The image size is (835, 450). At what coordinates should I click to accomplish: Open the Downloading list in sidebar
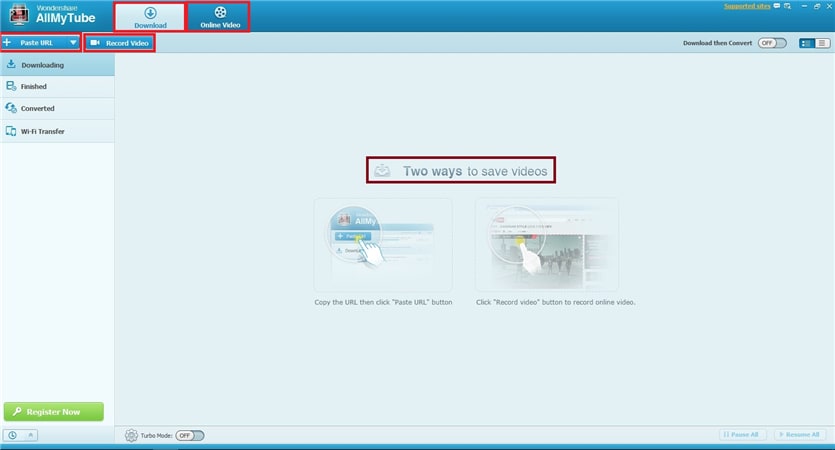point(57,65)
